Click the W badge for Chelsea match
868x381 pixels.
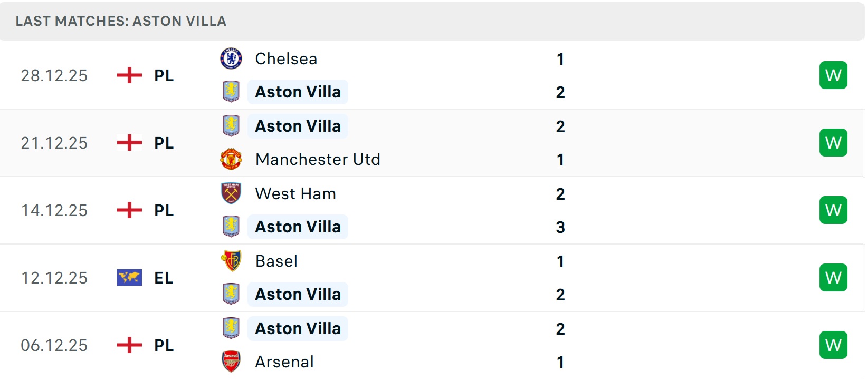click(x=833, y=75)
